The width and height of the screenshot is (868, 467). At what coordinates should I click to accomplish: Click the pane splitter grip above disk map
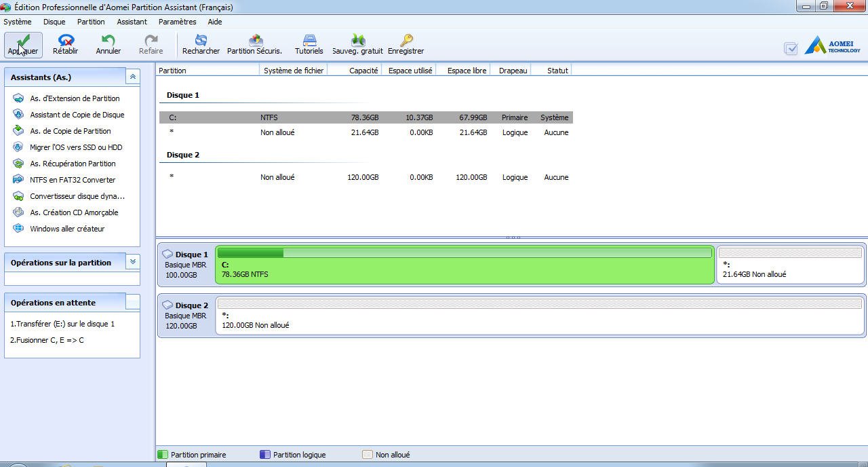513,238
